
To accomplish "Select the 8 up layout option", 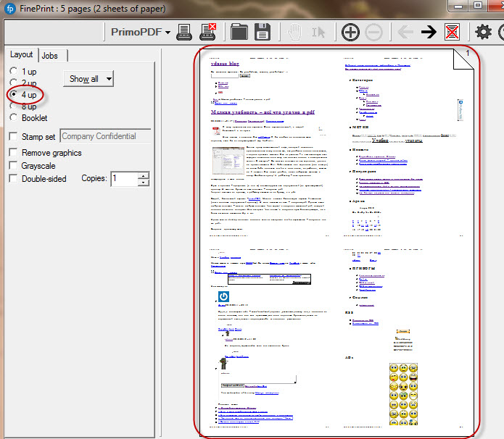I will pos(14,106).
